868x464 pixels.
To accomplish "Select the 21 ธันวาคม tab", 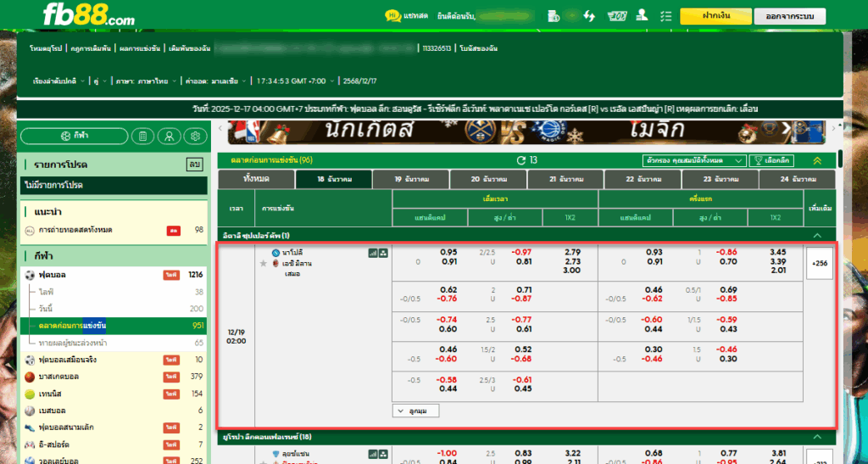I will click(x=565, y=179).
